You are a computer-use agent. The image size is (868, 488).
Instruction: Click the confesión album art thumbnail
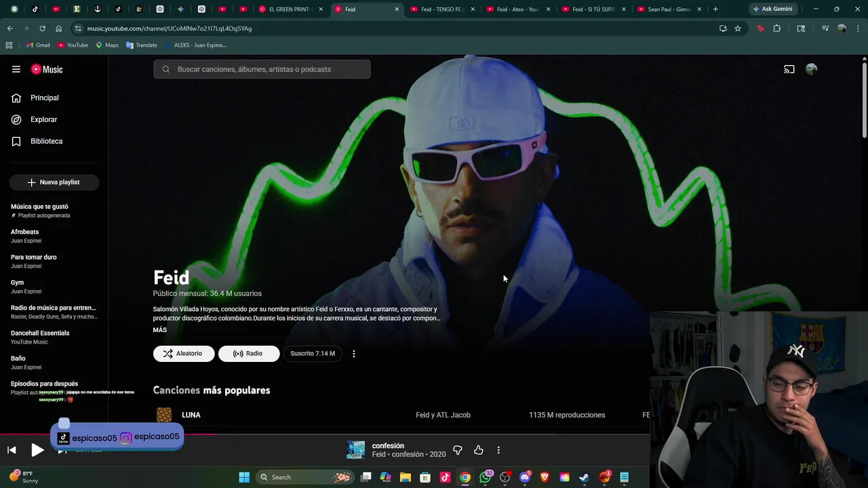point(356,450)
